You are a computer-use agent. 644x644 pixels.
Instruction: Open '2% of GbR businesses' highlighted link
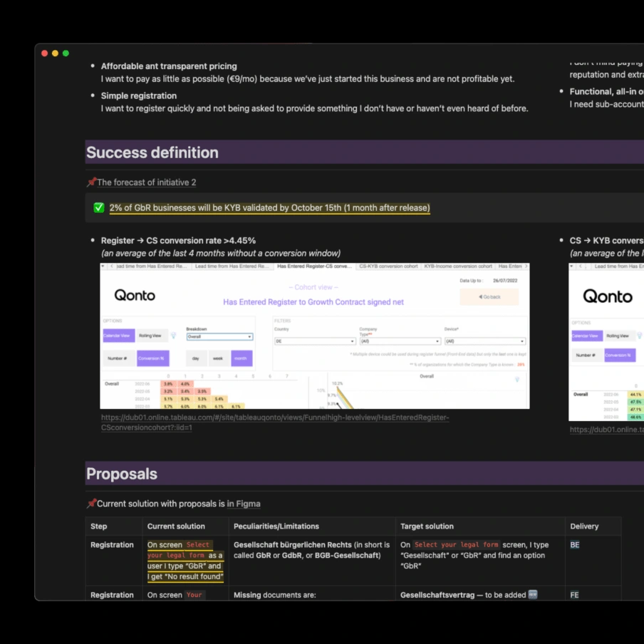[269, 208]
